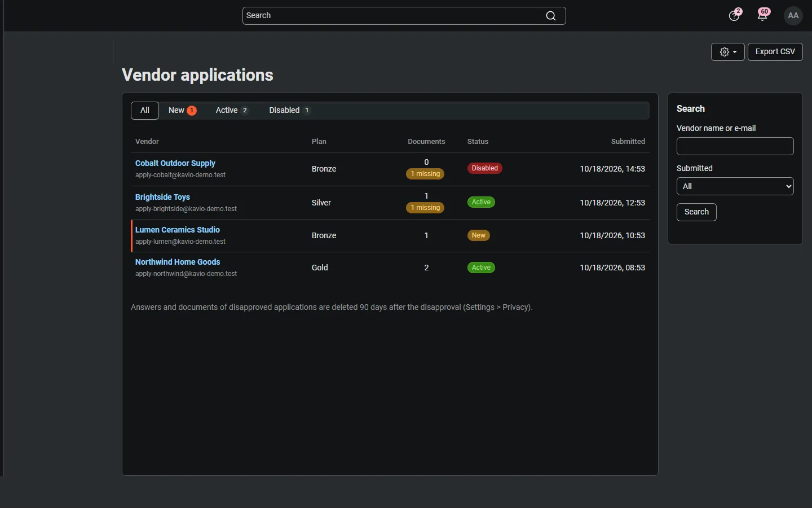Click the Submitted column header
The image size is (812, 508).
tap(628, 142)
